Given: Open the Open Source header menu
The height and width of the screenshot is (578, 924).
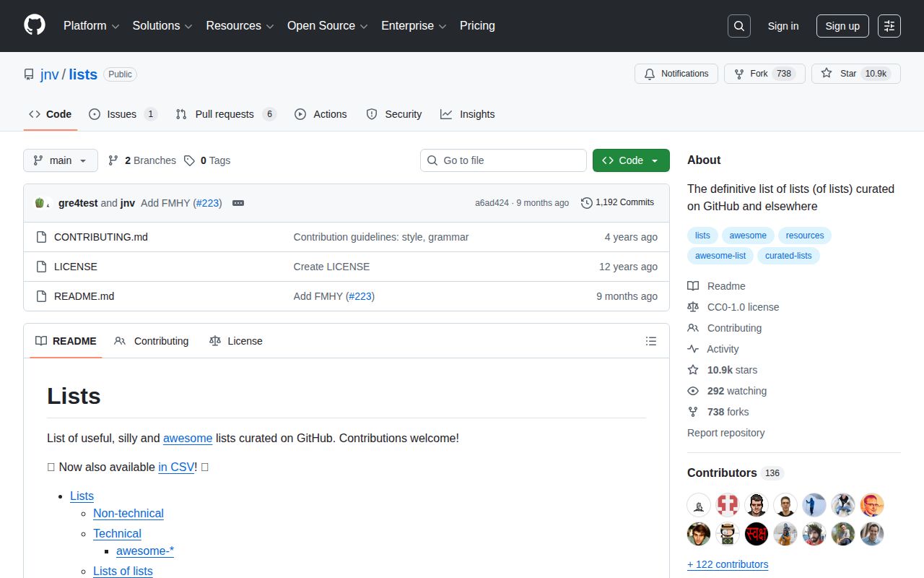Looking at the screenshot, I should pos(327,26).
